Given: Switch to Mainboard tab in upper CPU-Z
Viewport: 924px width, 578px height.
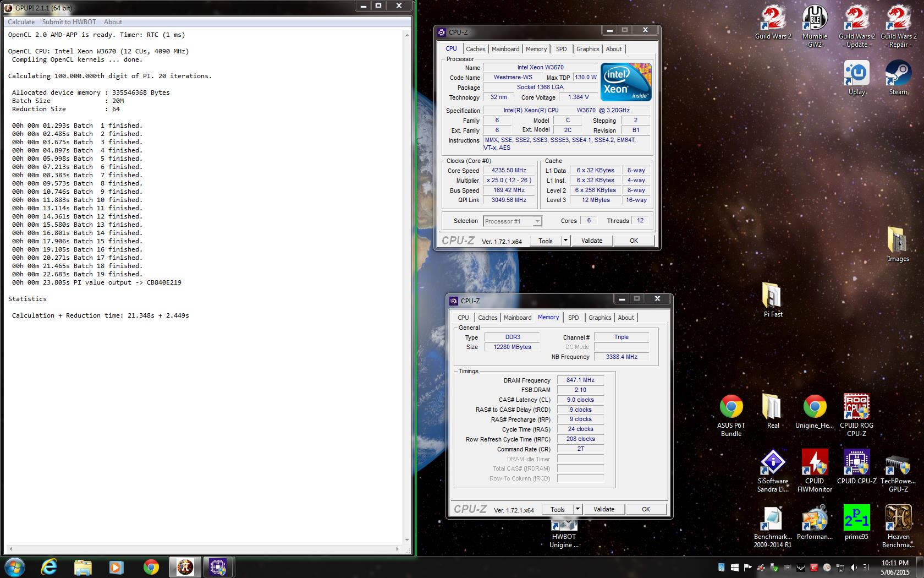Looking at the screenshot, I should point(505,49).
